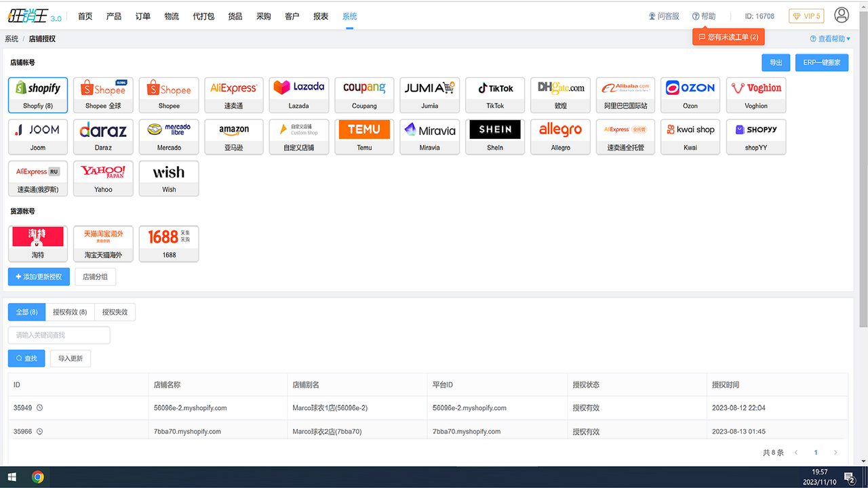Expand the 查看帮助 dropdown
Image resolution: width=868 pixels, height=488 pixels.
click(830, 39)
